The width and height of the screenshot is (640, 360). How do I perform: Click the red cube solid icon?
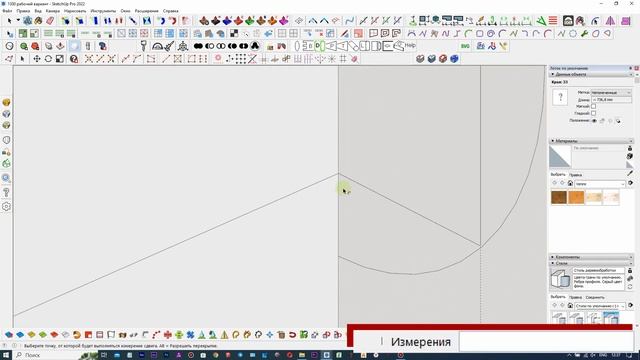point(443,59)
